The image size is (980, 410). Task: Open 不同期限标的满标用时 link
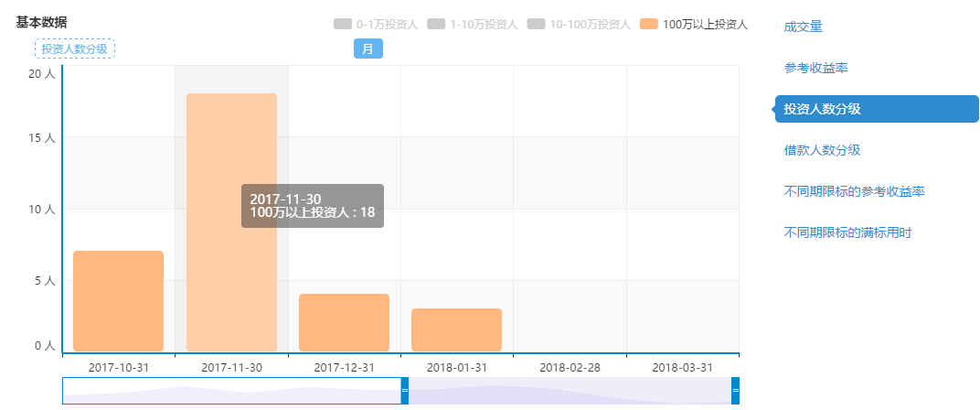pyautogui.click(x=847, y=232)
